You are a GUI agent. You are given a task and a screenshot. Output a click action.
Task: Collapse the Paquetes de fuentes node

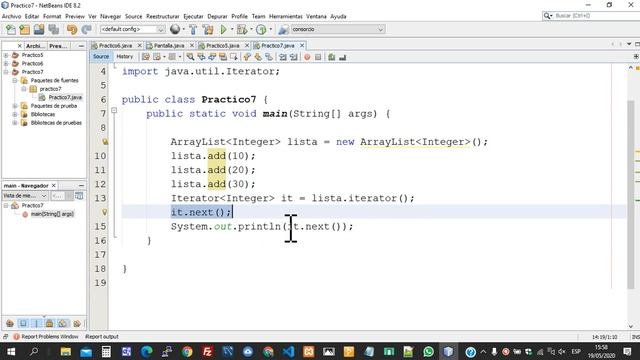click(15, 80)
